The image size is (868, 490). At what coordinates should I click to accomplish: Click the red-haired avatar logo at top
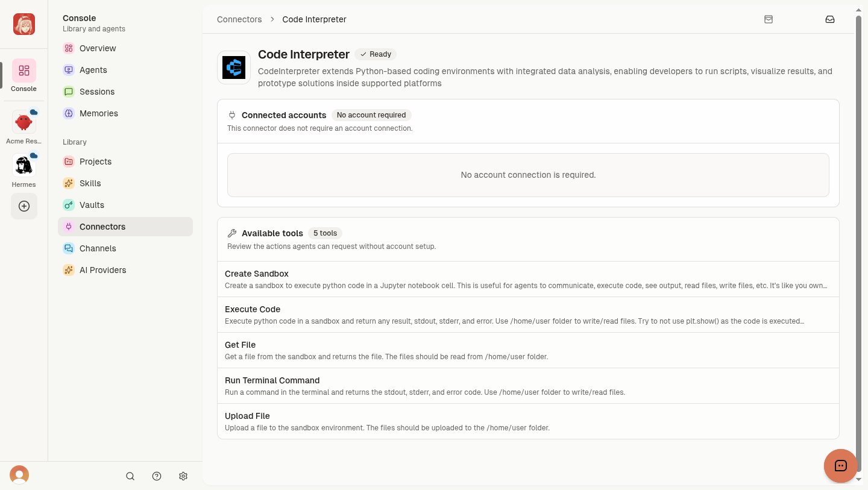click(x=24, y=24)
